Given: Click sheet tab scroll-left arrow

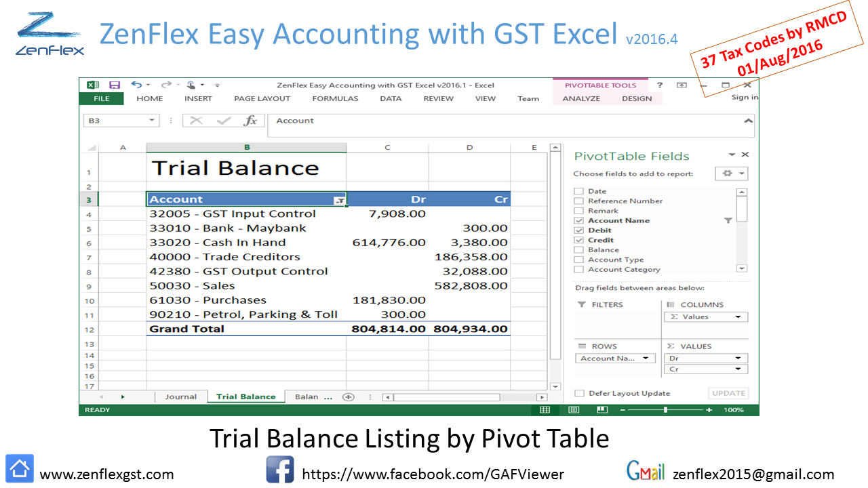Looking at the screenshot, I should point(102,397).
